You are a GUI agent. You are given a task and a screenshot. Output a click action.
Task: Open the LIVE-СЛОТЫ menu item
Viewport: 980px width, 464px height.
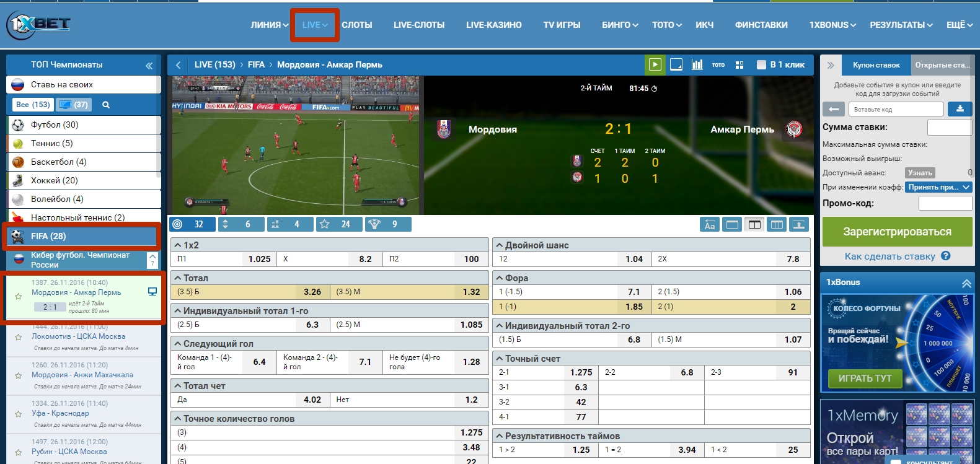(419, 25)
